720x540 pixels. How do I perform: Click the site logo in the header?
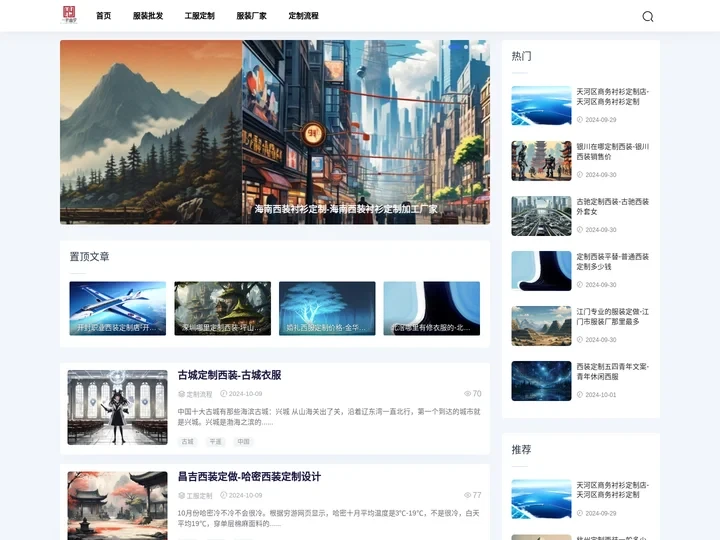point(69,15)
